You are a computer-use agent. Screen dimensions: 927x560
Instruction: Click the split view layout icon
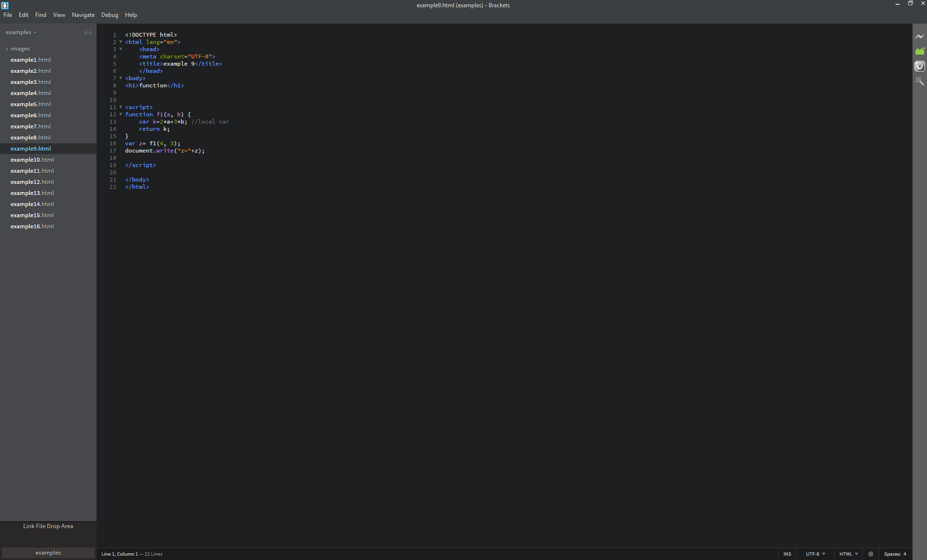(88, 32)
